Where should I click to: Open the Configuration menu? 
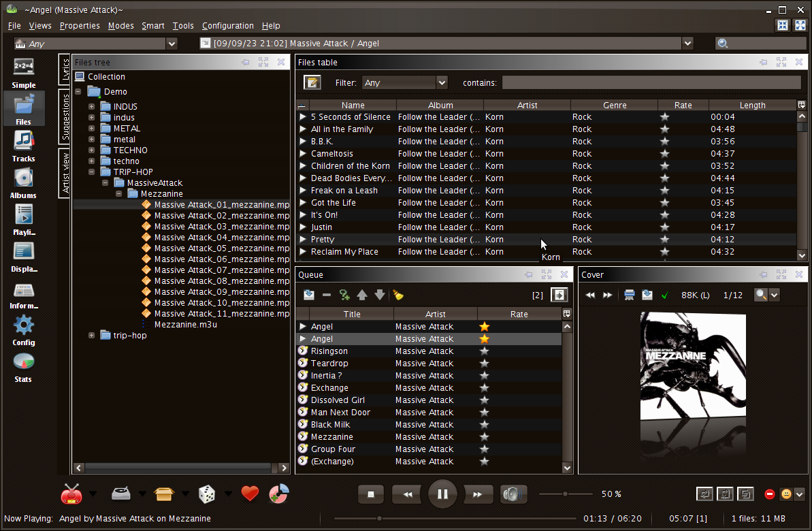pos(227,26)
